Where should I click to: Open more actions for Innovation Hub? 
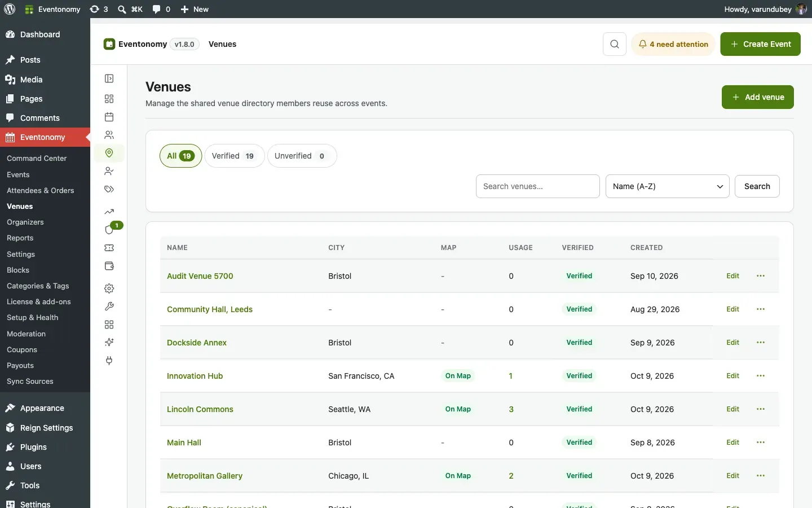pos(761,376)
